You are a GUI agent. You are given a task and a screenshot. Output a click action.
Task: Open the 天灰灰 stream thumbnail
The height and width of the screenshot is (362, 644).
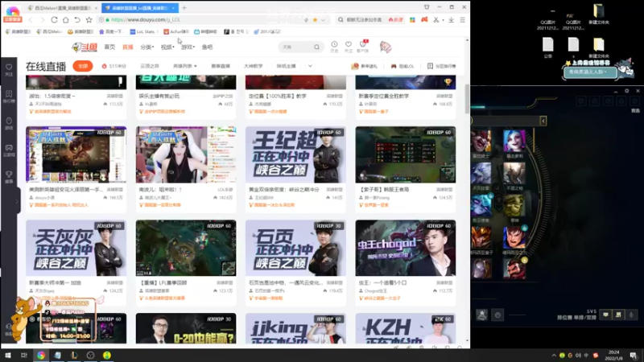(x=76, y=248)
